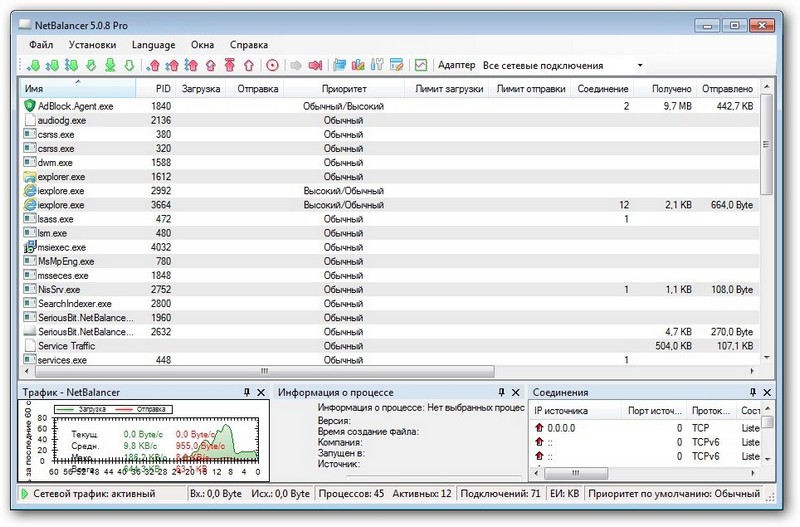Set low upload priority (red one-dot arrow)
Screen dimensions: 800x527
point(153,65)
